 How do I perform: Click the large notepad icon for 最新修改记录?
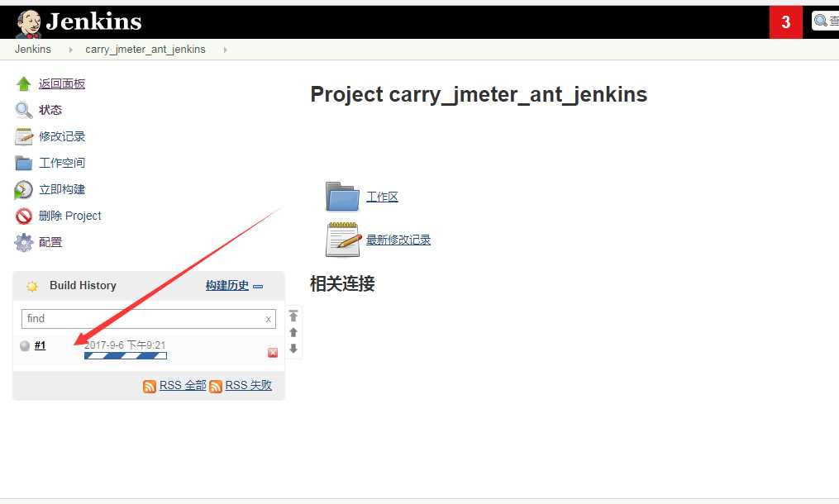(342, 239)
